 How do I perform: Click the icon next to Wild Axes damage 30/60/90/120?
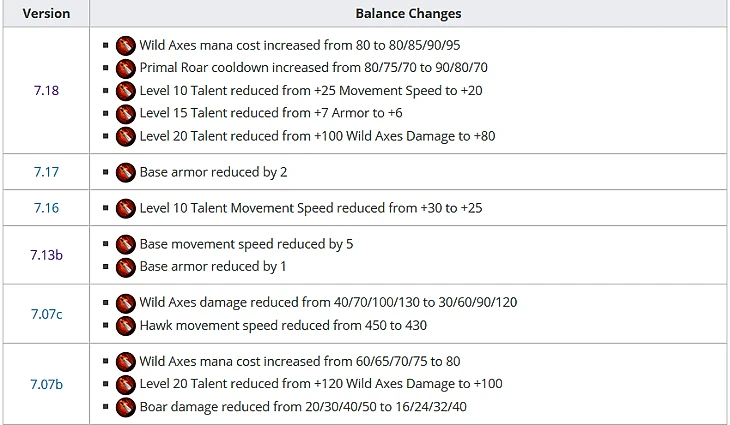point(125,302)
